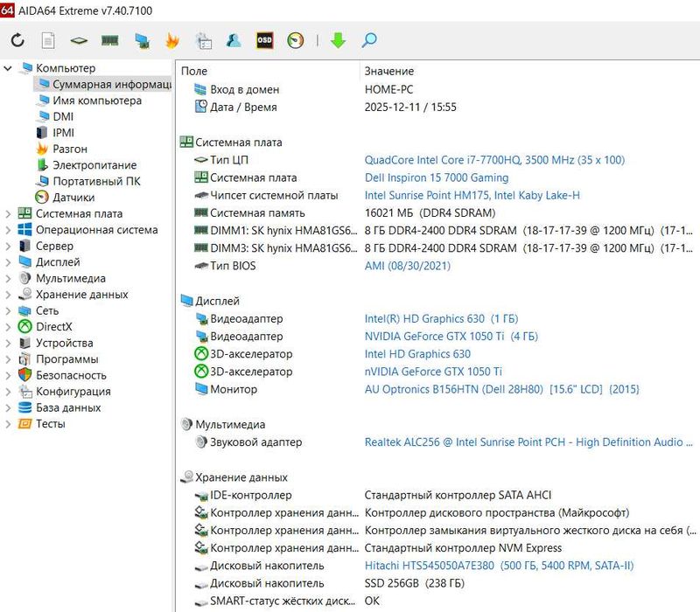
Task: Select the IDE-контроллер row
Action: coord(437,495)
